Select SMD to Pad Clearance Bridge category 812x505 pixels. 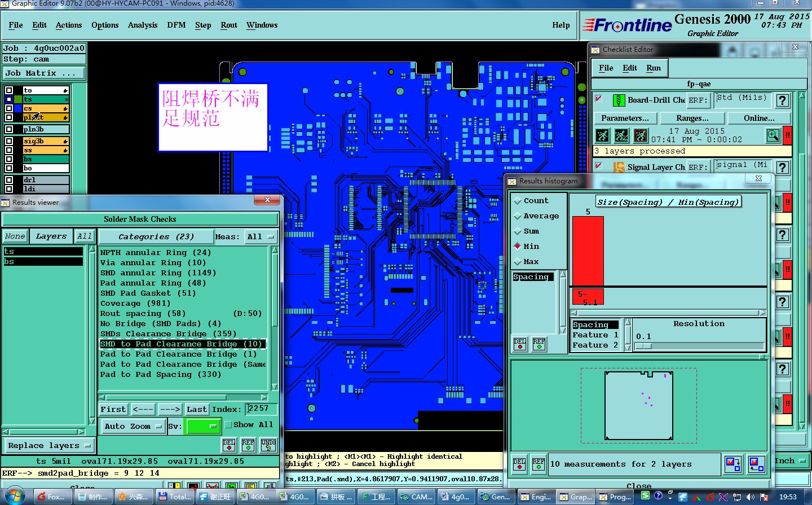[x=182, y=344]
